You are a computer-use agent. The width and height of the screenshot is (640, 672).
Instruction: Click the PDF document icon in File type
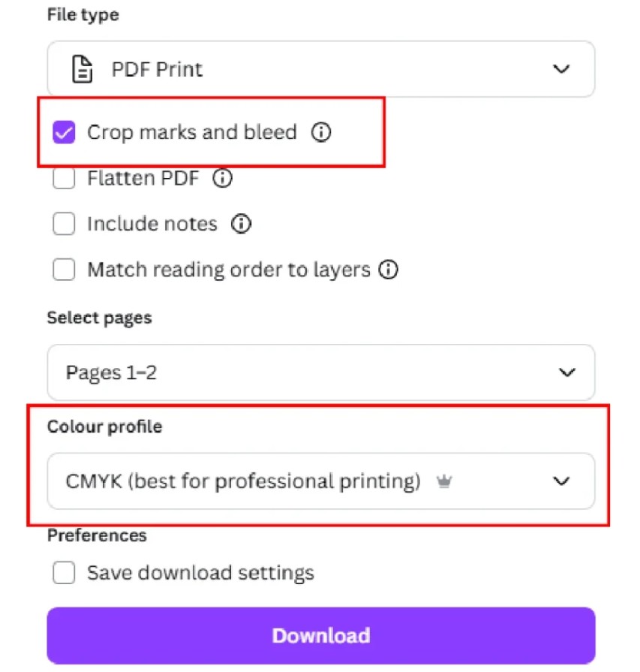tap(82, 68)
